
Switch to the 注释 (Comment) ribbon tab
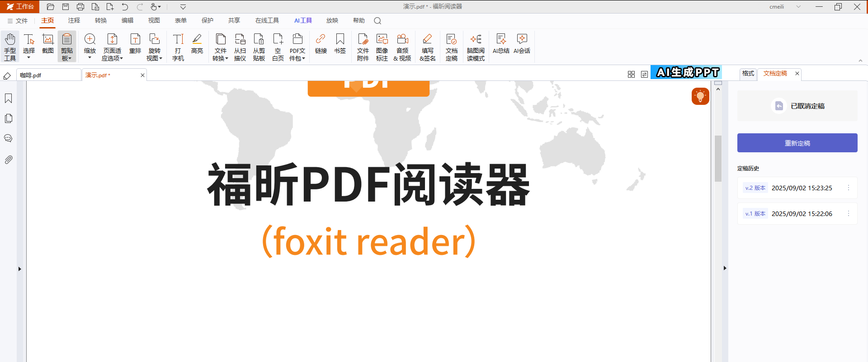74,21
